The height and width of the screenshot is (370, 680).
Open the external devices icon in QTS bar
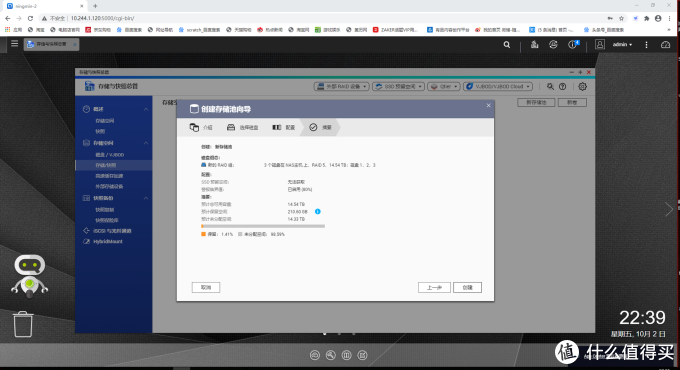click(x=553, y=44)
